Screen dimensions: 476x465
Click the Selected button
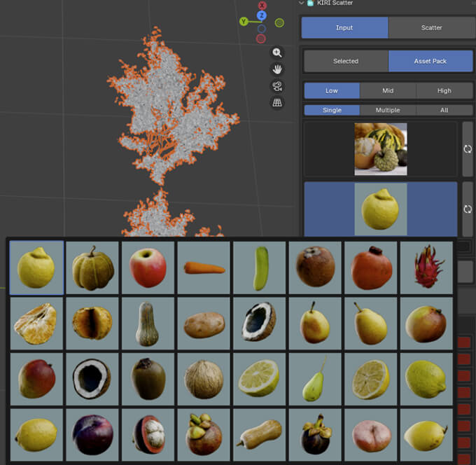(x=346, y=61)
